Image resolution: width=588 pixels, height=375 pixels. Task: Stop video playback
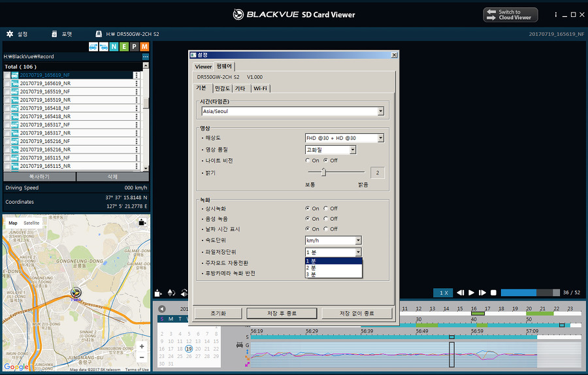[493, 293]
